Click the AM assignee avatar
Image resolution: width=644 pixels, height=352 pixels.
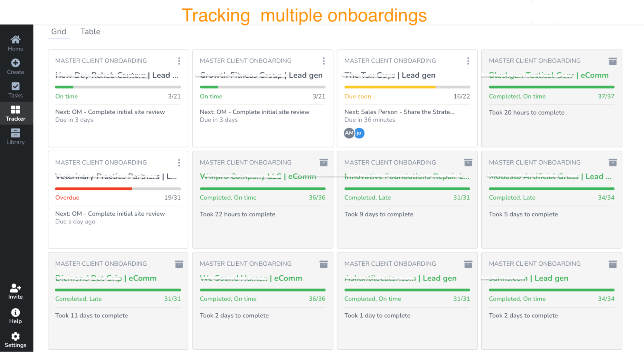coord(348,133)
